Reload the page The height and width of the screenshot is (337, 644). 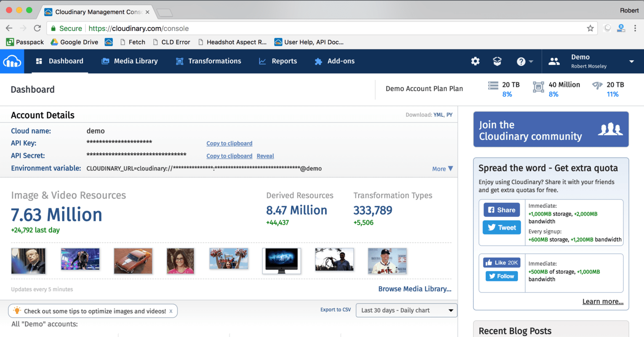[37, 29]
